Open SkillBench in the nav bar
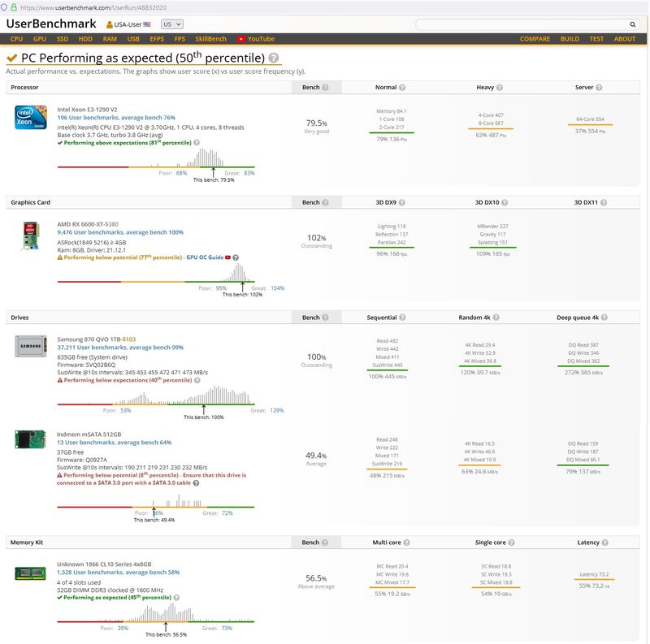Viewport: 650px width, 644px height. coord(210,39)
